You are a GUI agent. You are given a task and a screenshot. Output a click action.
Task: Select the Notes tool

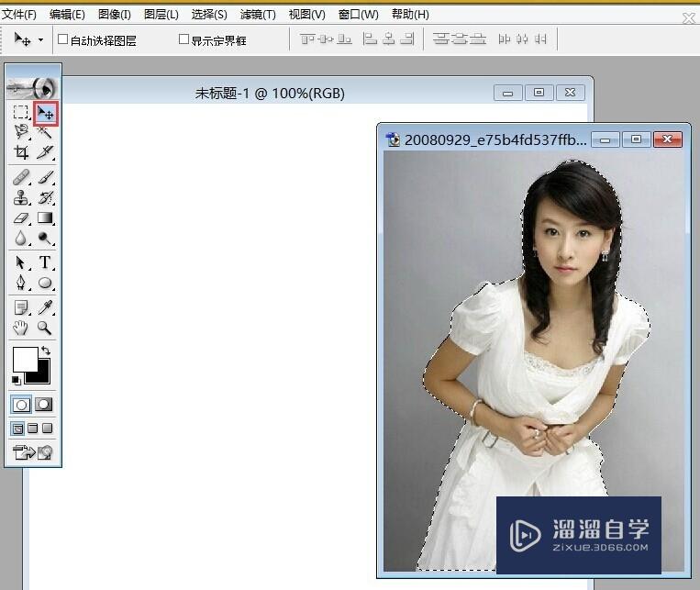pyautogui.click(x=20, y=307)
